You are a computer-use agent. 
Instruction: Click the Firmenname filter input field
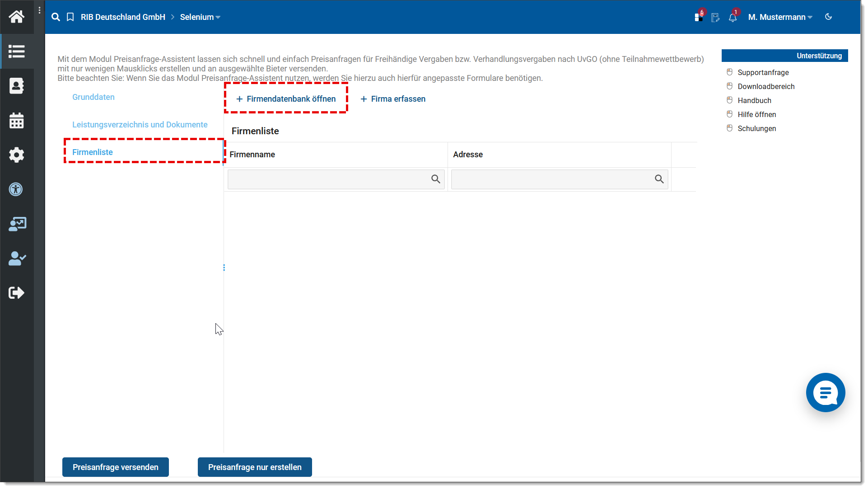pyautogui.click(x=329, y=179)
